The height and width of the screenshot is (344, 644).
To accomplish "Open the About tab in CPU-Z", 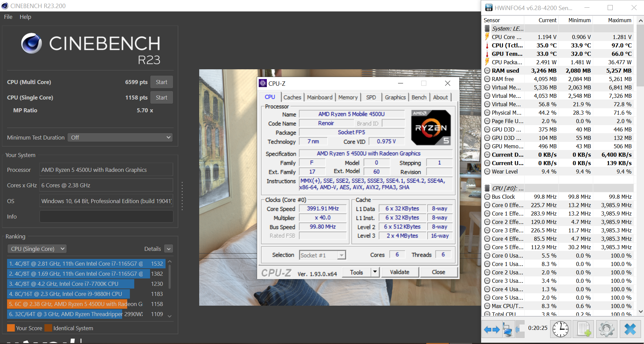I will coord(440,97).
